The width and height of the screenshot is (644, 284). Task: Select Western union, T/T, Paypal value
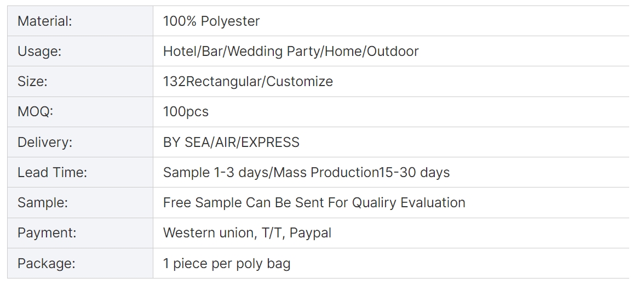click(248, 232)
